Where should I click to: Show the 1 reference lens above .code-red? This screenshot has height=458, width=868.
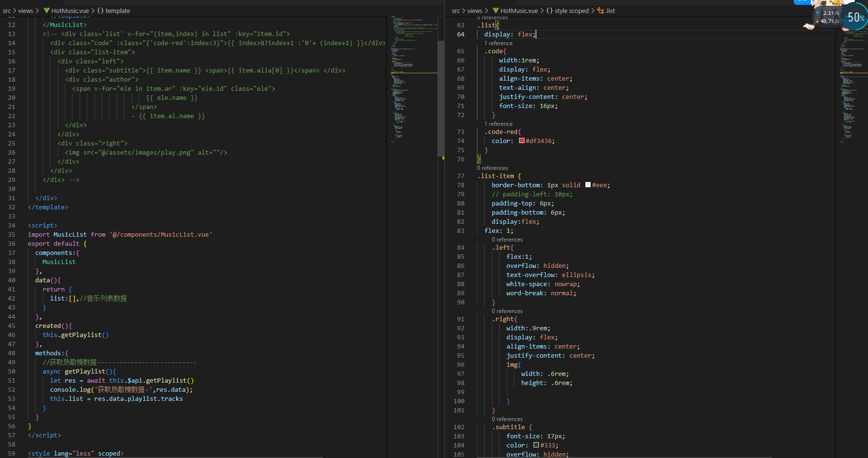tap(498, 124)
